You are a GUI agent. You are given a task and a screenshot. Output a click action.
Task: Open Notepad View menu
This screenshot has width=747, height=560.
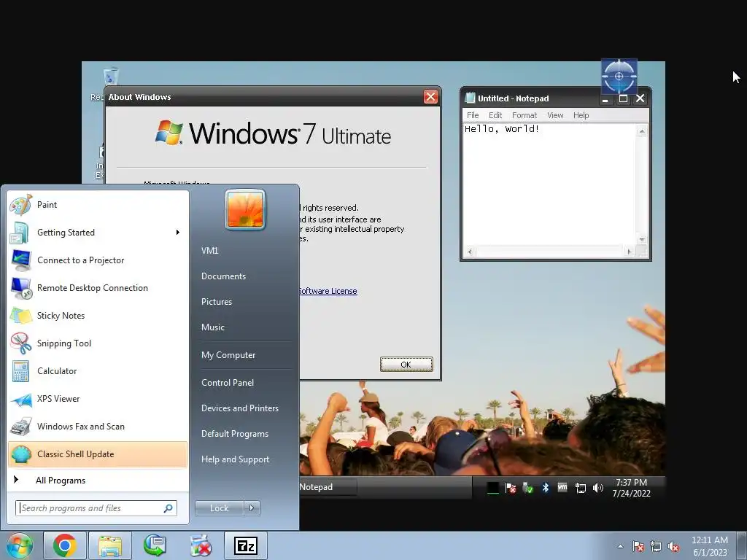(x=555, y=115)
